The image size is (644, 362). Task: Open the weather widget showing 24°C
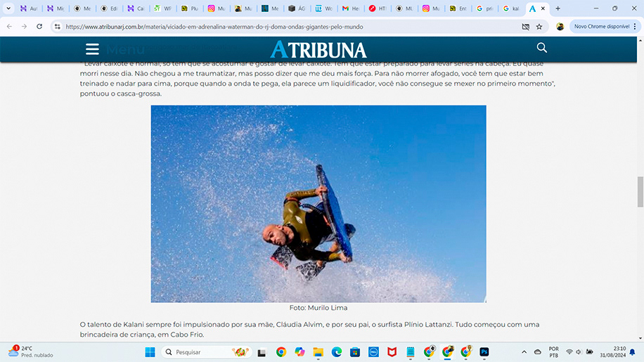pos(31,351)
